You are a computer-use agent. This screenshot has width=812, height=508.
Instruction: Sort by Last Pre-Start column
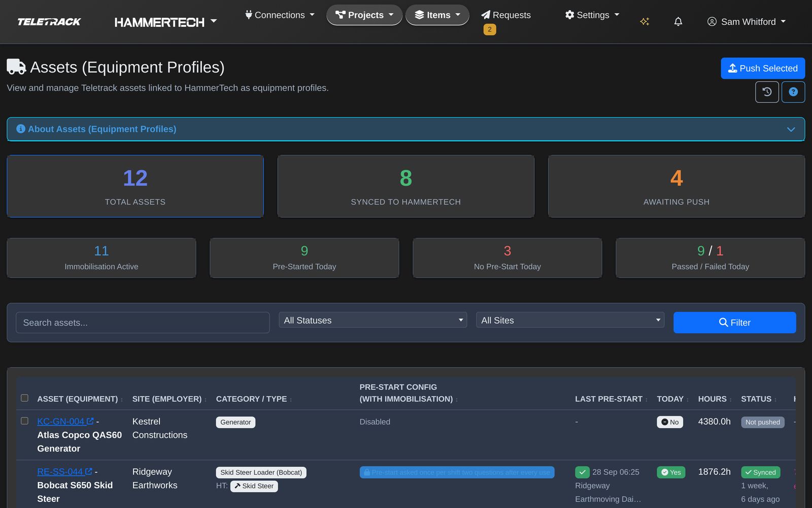[x=611, y=399]
